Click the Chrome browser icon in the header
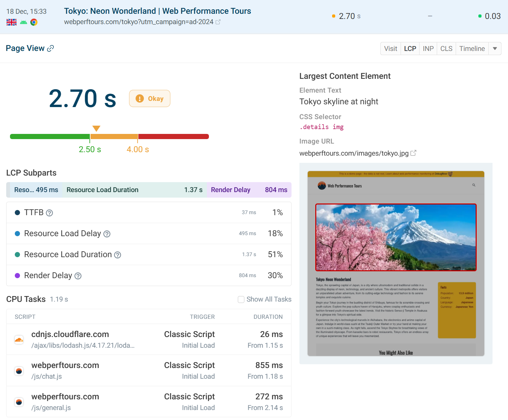 pyautogui.click(x=34, y=22)
